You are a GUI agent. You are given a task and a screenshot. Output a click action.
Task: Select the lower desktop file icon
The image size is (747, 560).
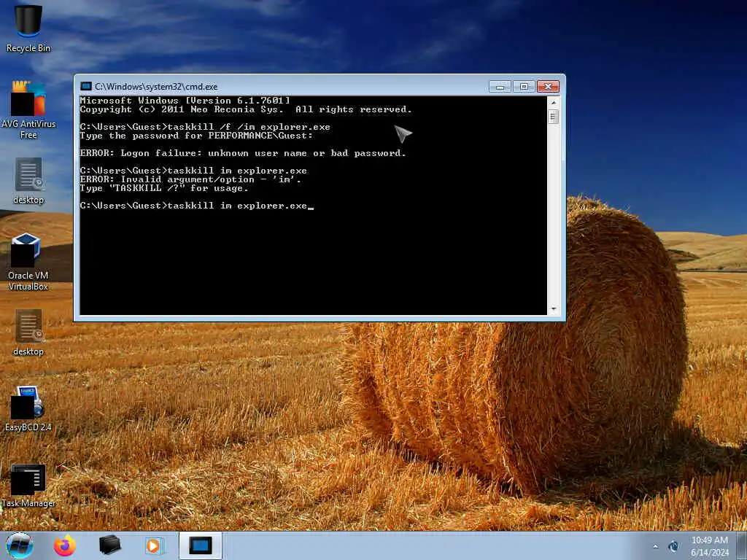28,332
